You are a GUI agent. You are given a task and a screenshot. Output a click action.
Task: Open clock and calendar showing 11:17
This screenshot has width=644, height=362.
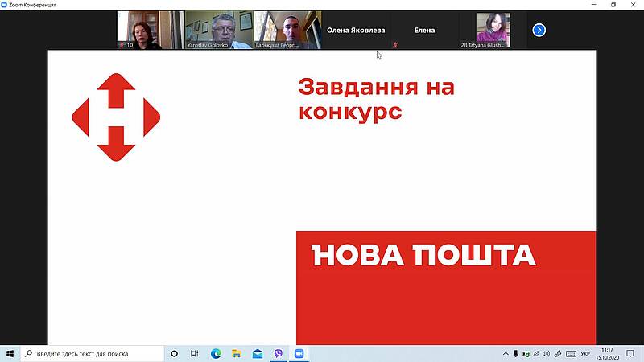607,353
